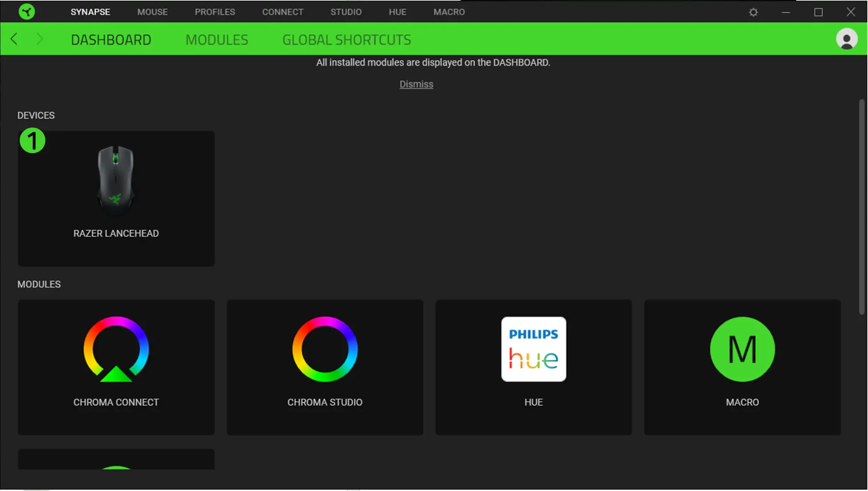Open the Studio top menu item
This screenshot has width=868, height=491.
[346, 12]
